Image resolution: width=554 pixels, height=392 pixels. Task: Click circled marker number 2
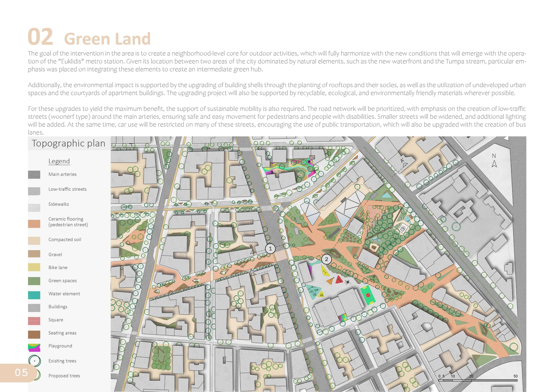326,259
